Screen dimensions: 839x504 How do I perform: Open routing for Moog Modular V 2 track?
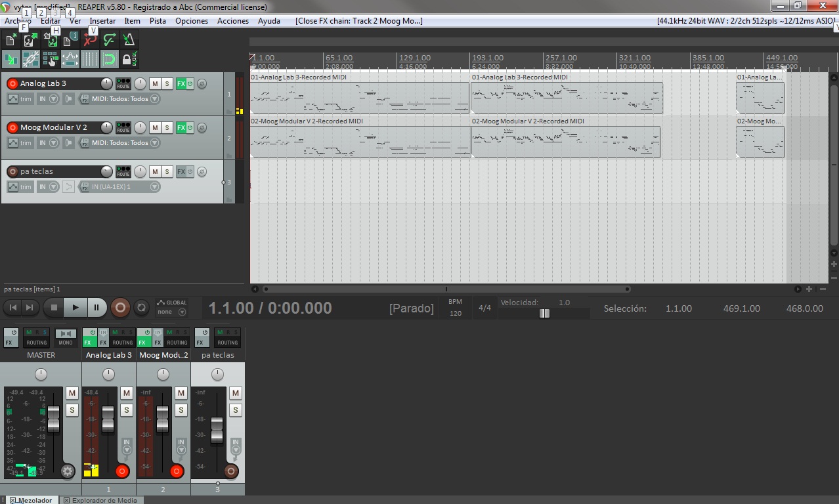click(123, 127)
